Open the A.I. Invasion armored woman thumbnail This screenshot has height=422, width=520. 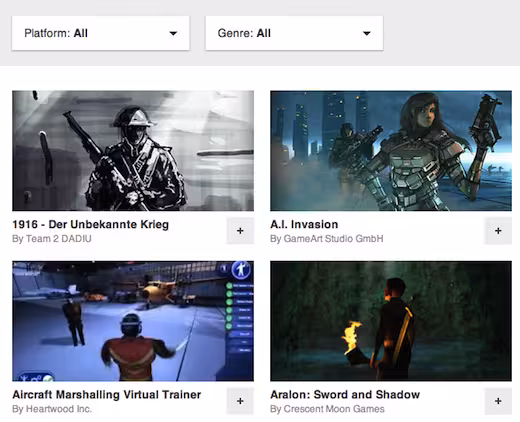click(x=391, y=151)
